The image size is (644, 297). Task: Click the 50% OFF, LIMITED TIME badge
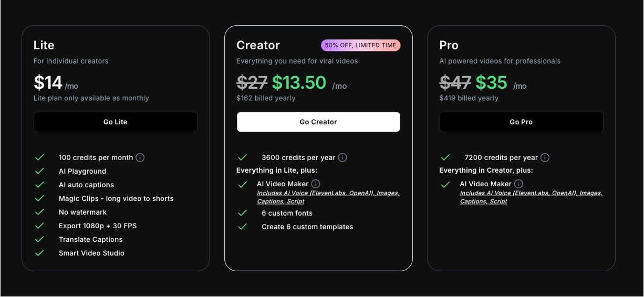(360, 46)
